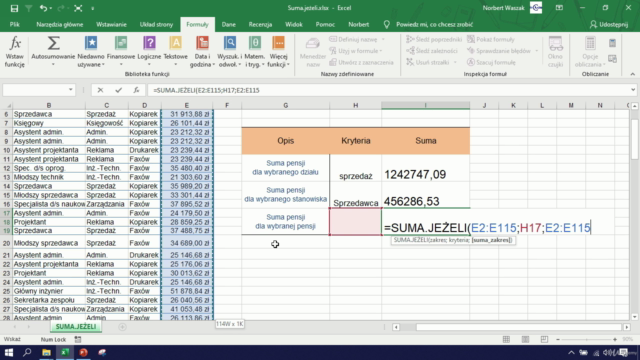The image size is (640, 360).
Task: Collapse the ribbon with chevron
Action: point(632,74)
